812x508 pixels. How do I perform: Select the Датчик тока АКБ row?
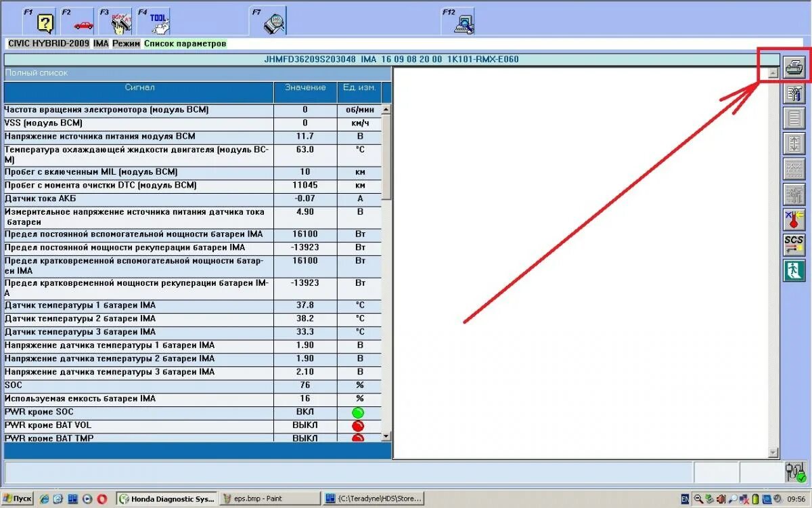point(193,199)
